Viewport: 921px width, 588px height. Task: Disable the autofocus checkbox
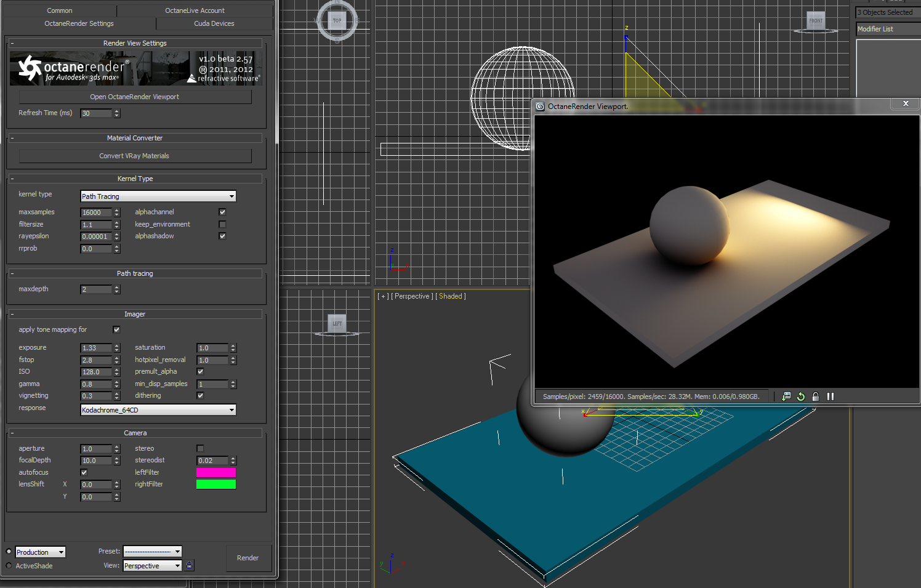84,472
